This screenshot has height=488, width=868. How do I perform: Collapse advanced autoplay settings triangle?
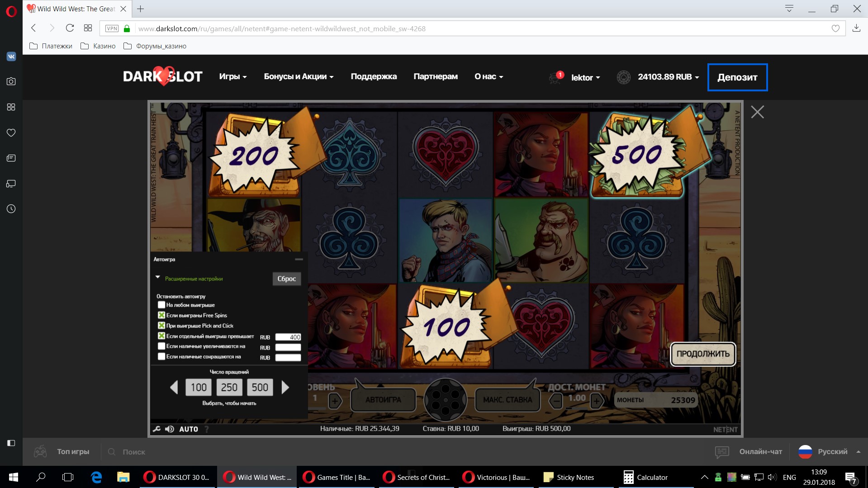(x=158, y=277)
